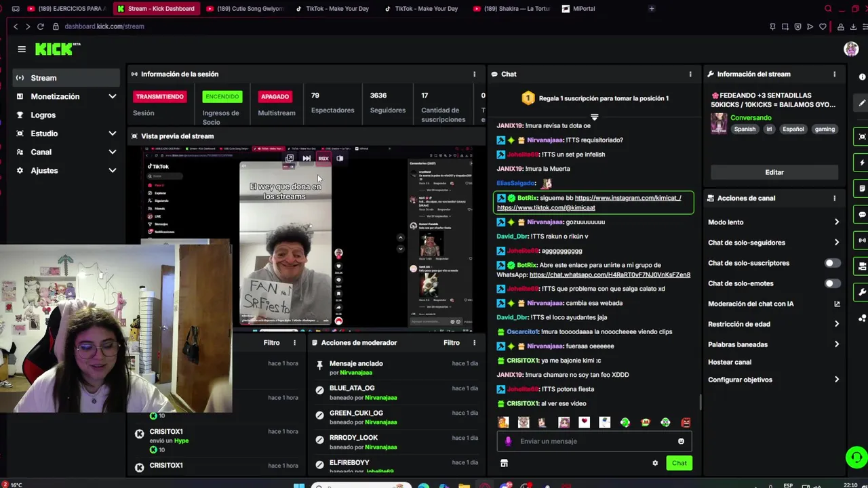Click the wrench icon in right sidebar
Viewport: 868px width, 488px height.
pyautogui.click(x=862, y=292)
